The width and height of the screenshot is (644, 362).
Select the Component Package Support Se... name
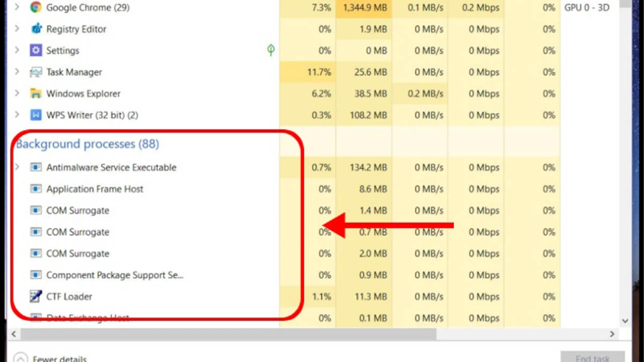pos(115,275)
